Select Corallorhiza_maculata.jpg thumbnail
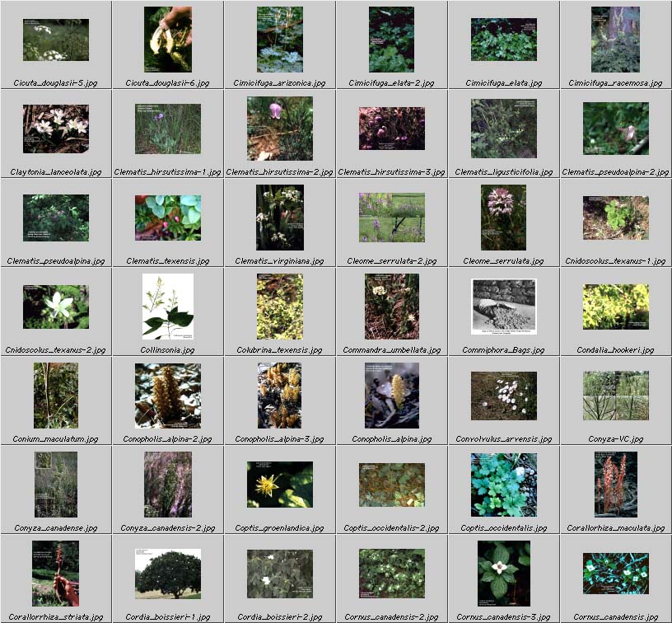The image size is (672, 623). [x=615, y=485]
